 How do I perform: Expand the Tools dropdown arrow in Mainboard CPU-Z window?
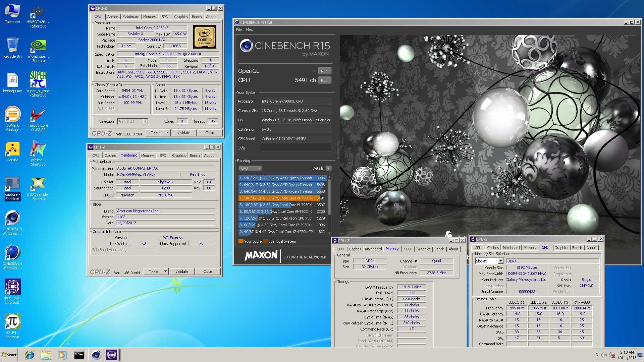(x=165, y=271)
